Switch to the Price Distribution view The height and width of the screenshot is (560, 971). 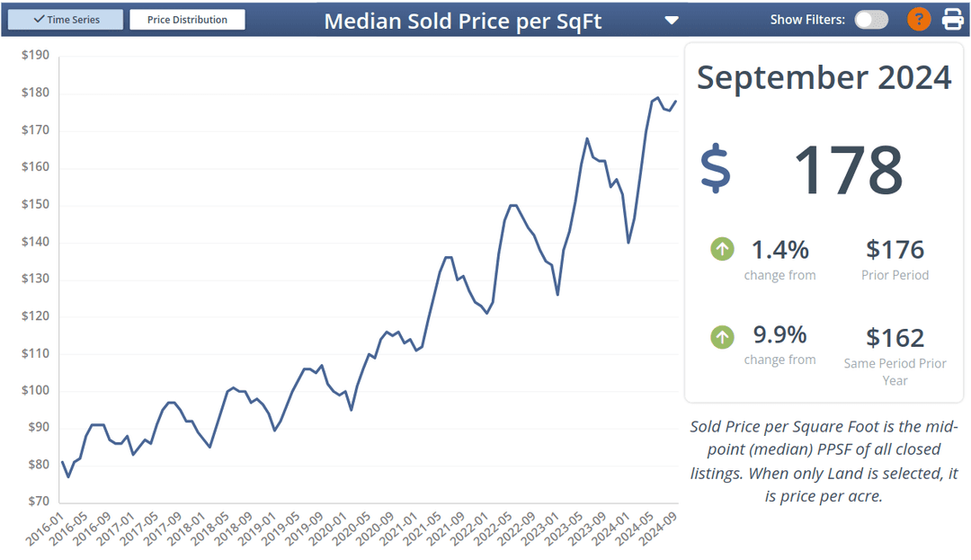[x=187, y=18]
